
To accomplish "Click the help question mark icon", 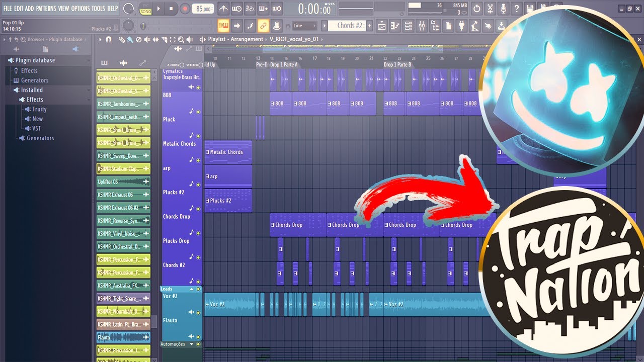I will pyautogui.click(x=517, y=9).
